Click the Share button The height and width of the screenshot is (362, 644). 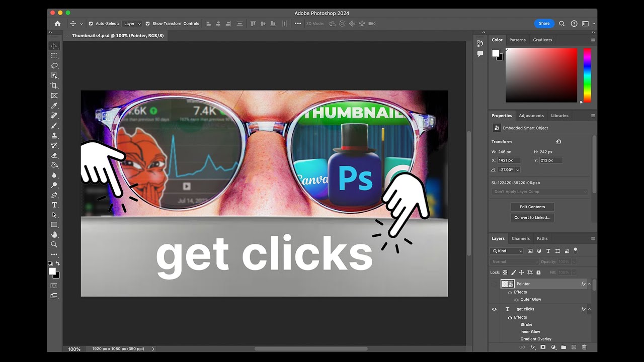click(544, 24)
